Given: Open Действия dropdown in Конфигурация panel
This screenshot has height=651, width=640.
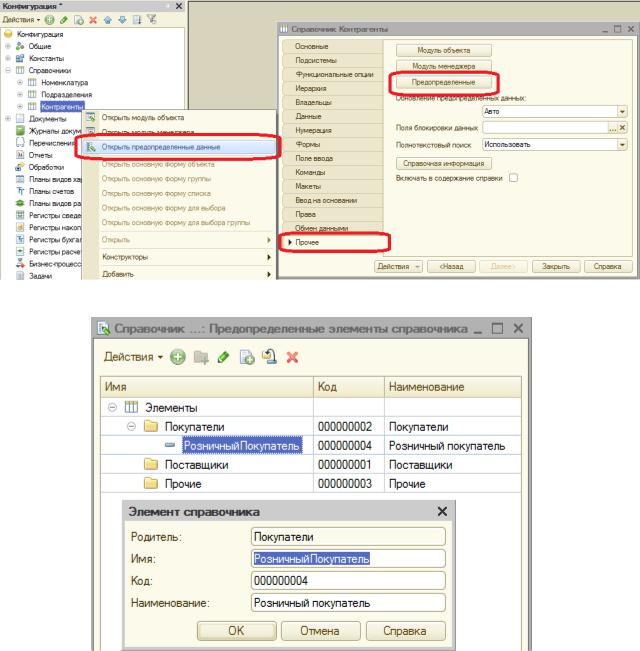Looking at the screenshot, I should point(22,20).
